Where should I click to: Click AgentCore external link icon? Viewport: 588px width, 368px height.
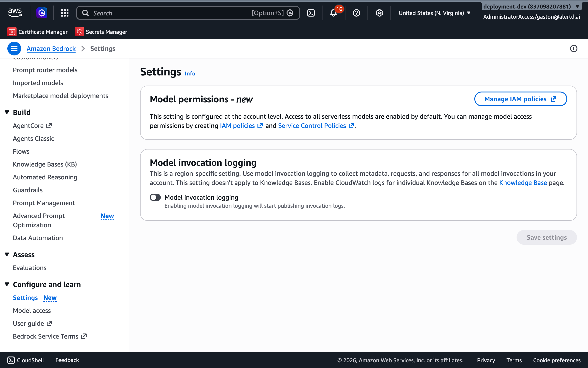[x=49, y=126]
